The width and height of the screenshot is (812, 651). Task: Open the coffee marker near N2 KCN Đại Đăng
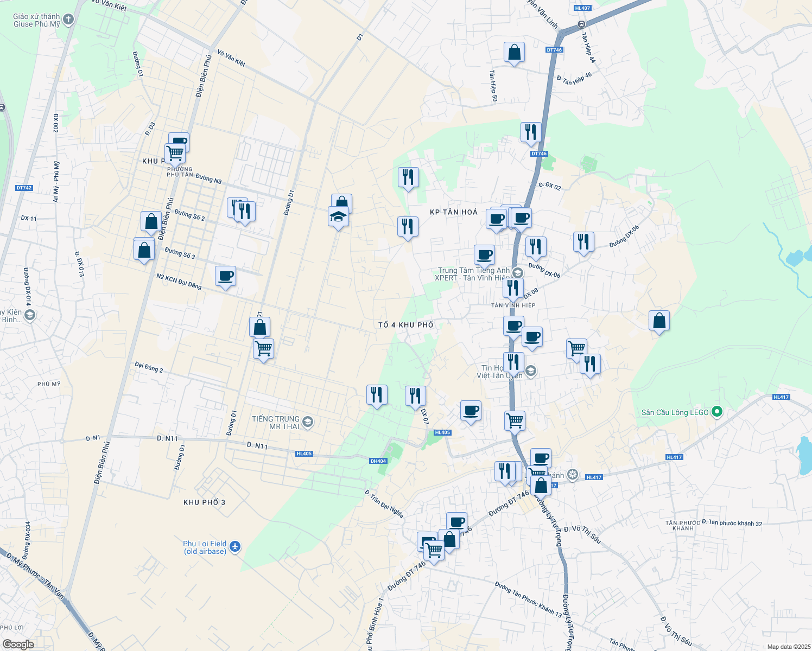[225, 277]
